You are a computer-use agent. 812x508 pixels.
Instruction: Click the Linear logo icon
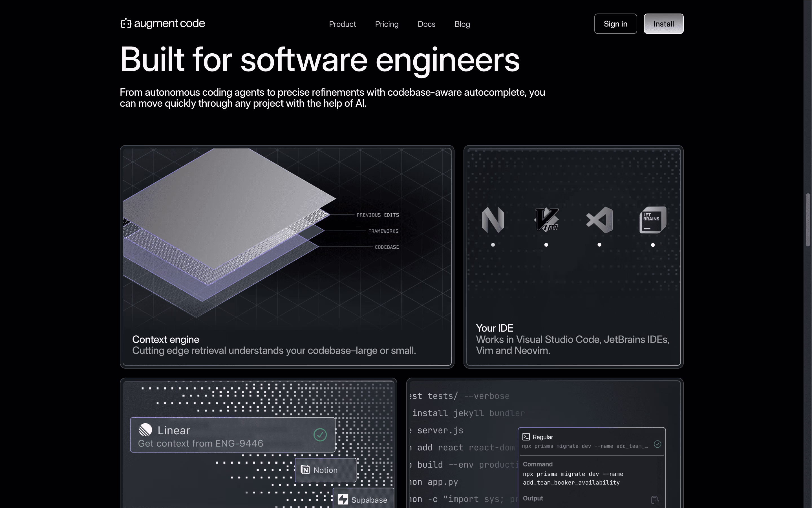tap(145, 430)
